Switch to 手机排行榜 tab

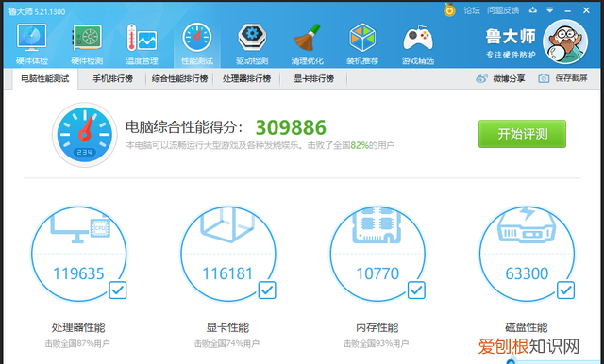point(112,79)
